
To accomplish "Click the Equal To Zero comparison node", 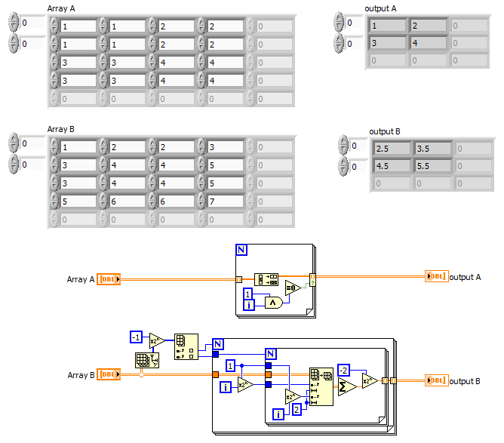I will click(x=293, y=288).
